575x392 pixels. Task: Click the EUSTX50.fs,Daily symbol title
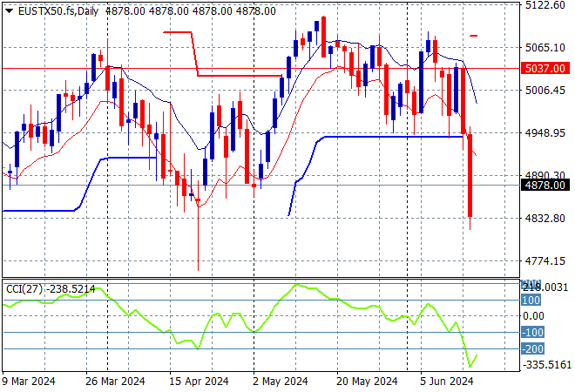pos(58,11)
